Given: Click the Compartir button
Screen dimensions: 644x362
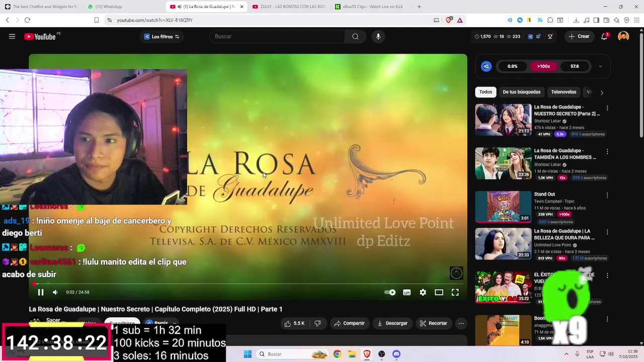Looking at the screenshot, I should click(349, 323).
